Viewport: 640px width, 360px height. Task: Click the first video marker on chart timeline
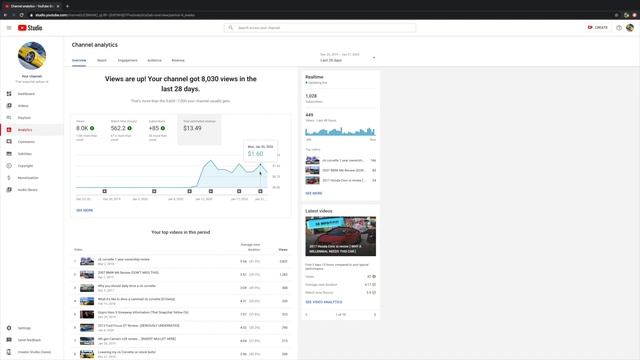[104, 191]
